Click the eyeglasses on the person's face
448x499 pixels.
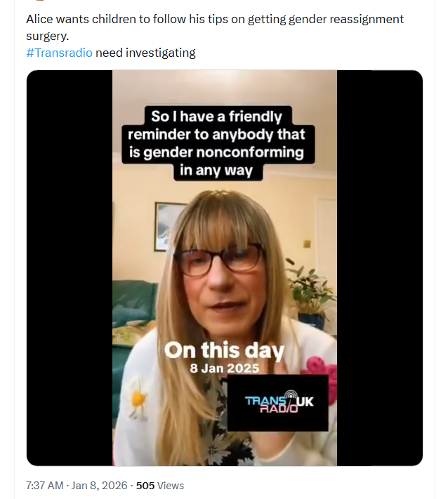[220, 258]
